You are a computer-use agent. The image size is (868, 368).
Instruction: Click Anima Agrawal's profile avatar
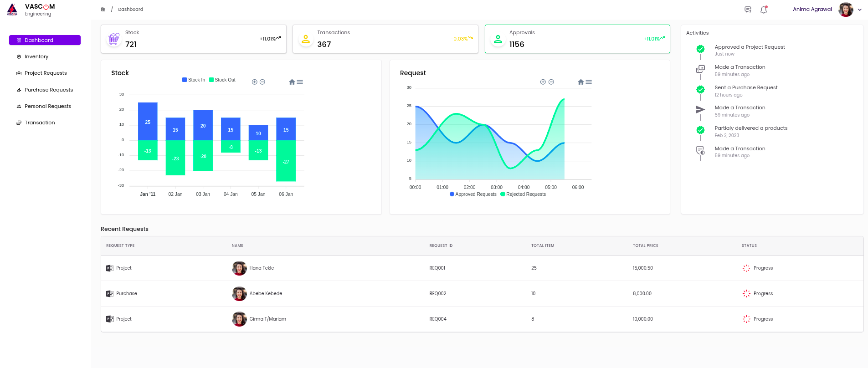pos(846,10)
